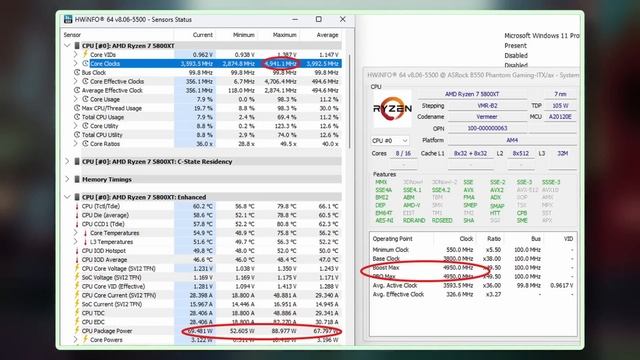The image size is (640, 360).
Task: Click the icon next to Total CPU Utility
Action: [77, 135]
